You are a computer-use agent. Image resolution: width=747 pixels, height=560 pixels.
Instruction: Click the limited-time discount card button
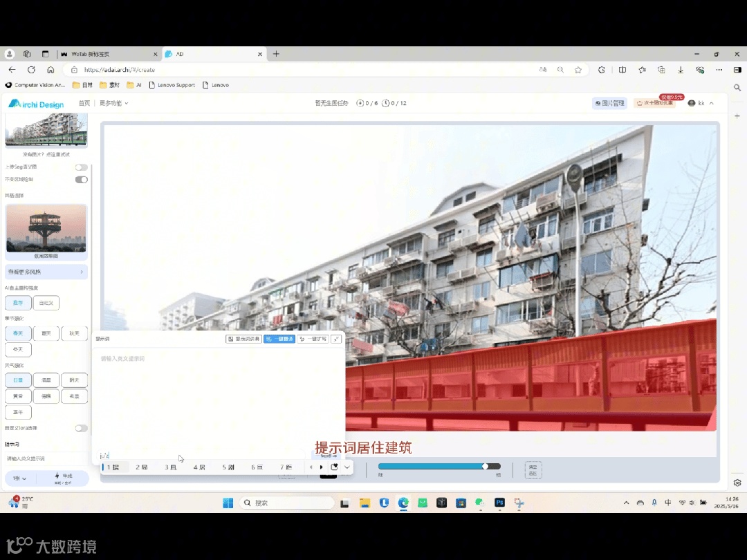click(x=656, y=103)
